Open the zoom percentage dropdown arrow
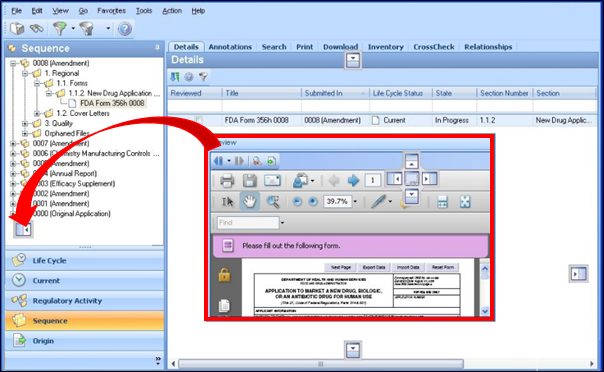 355,201
